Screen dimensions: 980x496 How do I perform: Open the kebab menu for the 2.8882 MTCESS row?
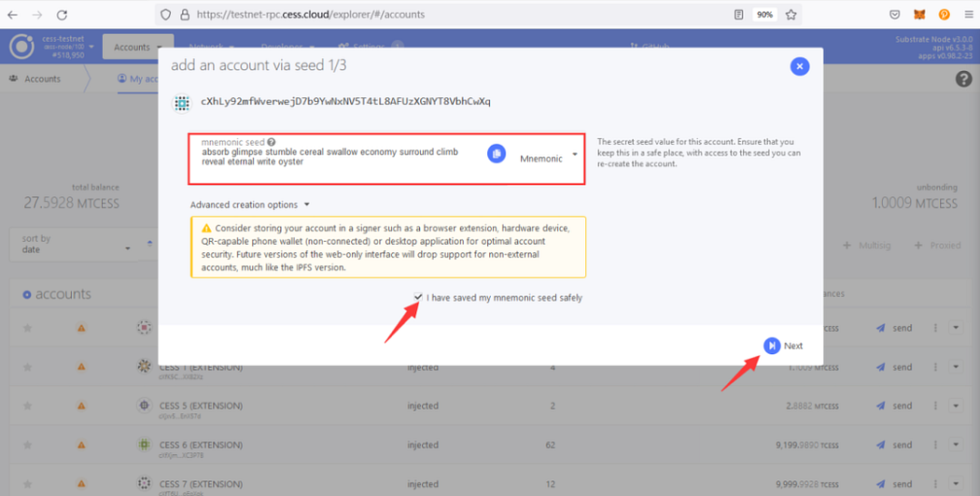click(935, 406)
